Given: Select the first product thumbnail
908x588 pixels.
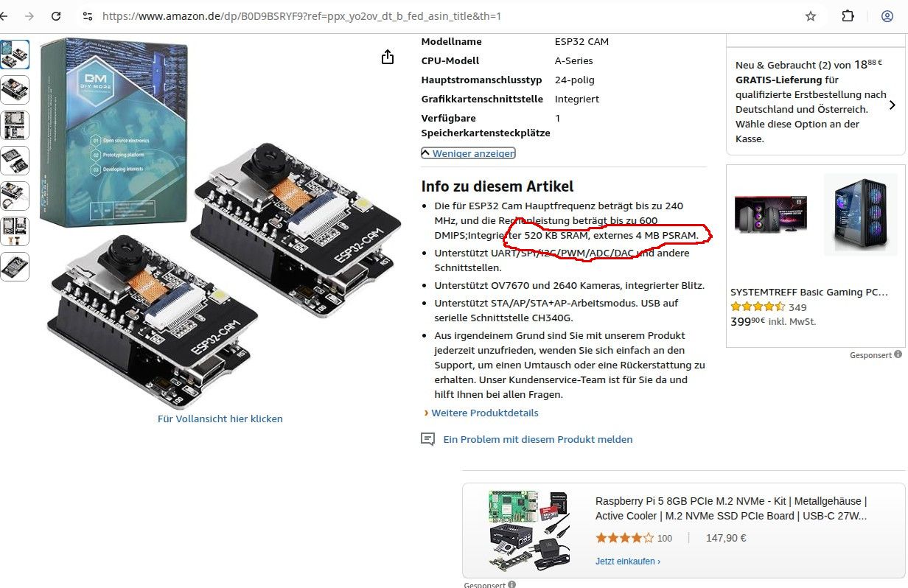Looking at the screenshot, I should (15, 55).
